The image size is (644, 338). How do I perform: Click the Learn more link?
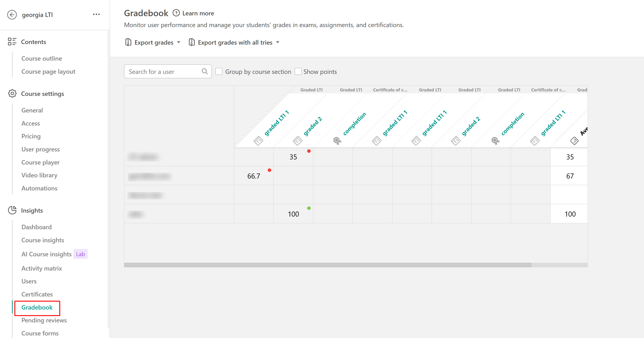[x=198, y=13]
